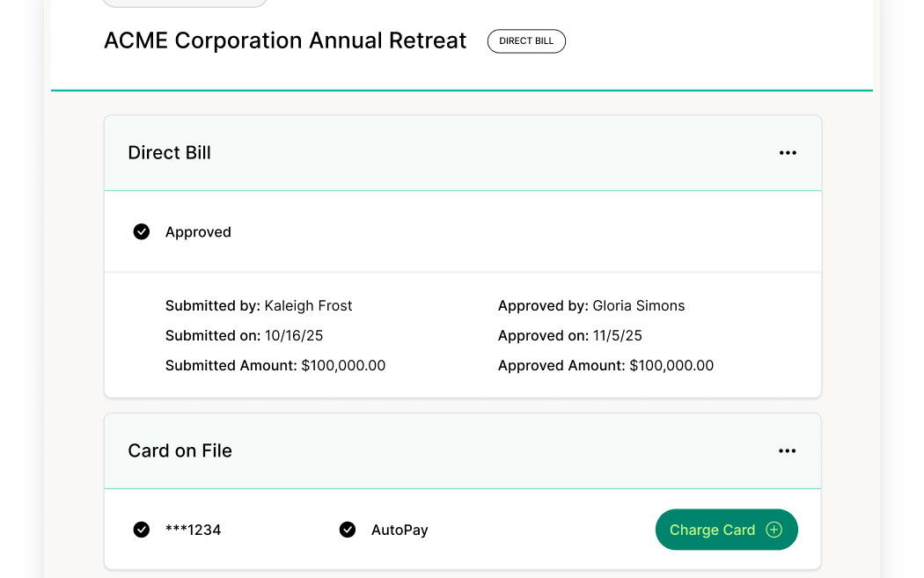Image resolution: width=924 pixels, height=578 pixels.
Task: Open the Card on File three-dot menu
Action: click(x=788, y=451)
